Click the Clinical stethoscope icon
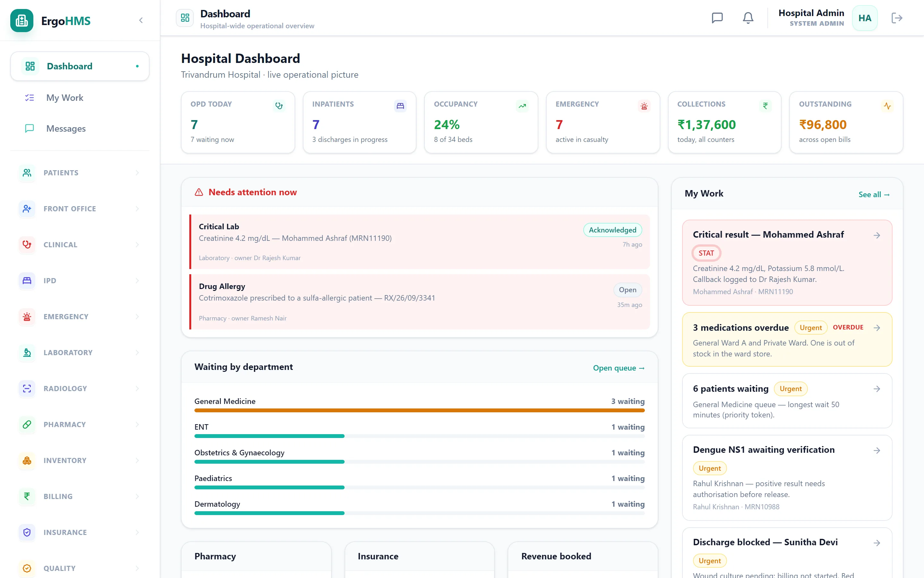The width and height of the screenshot is (924, 578). (27, 245)
